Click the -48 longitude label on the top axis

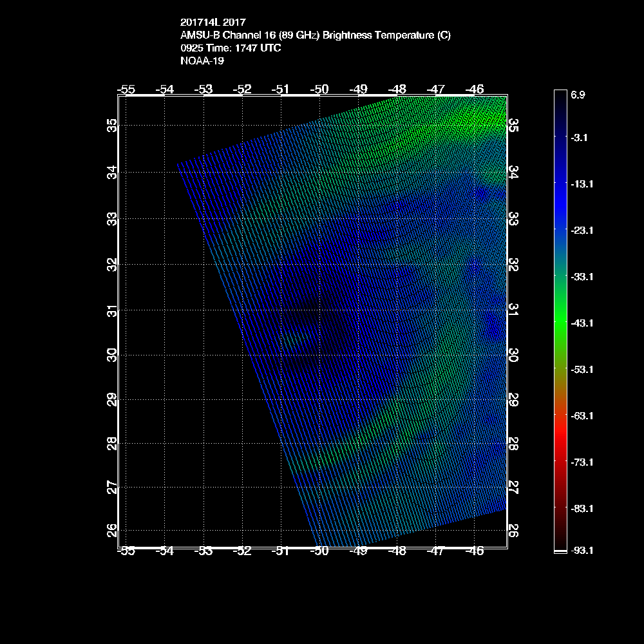pos(397,89)
